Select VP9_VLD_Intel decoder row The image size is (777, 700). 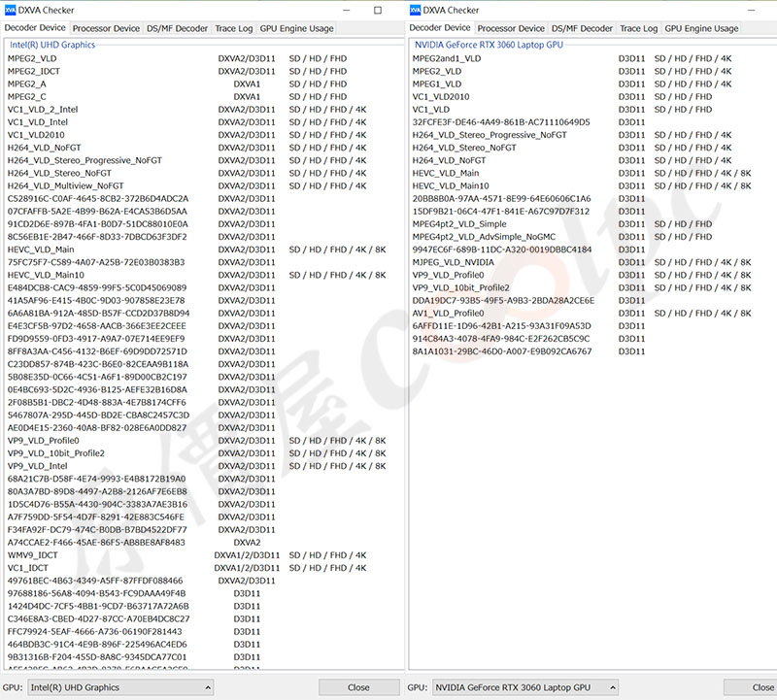point(197,466)
